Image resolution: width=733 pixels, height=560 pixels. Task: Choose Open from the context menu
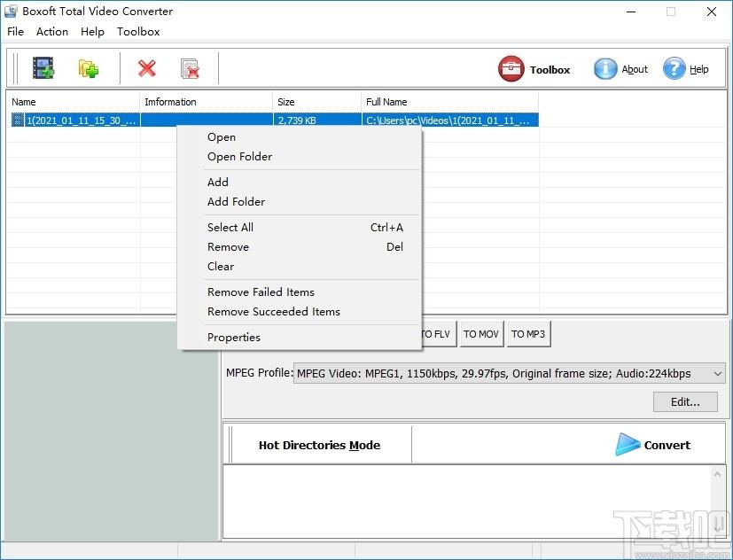300,137
